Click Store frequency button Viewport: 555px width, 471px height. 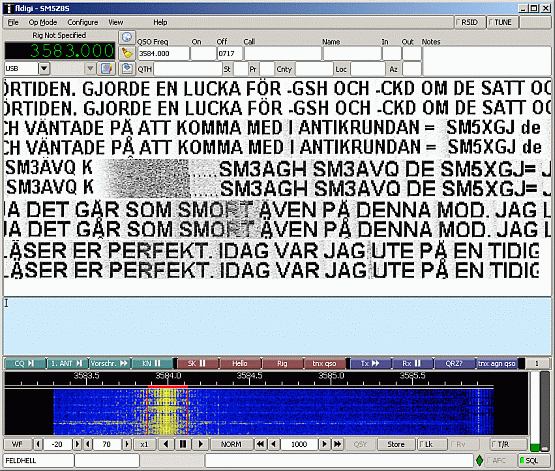pyautogui.click(x=396, y=444)
